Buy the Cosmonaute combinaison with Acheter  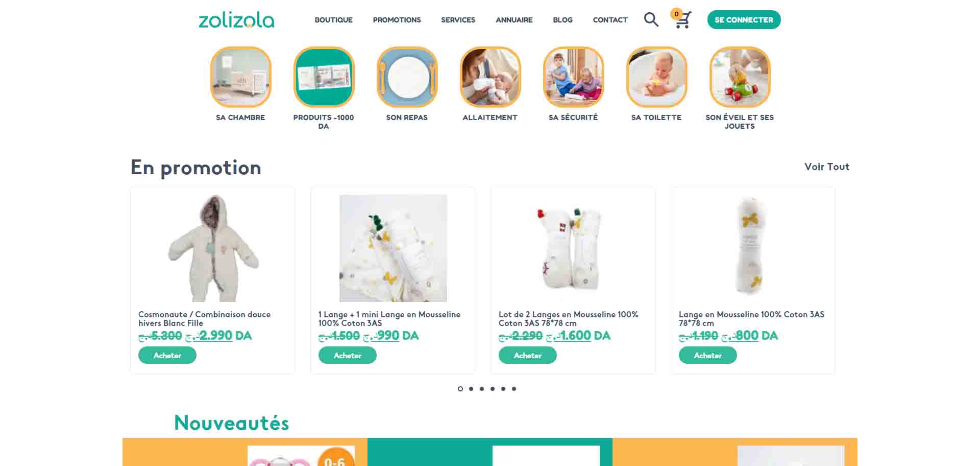[167, 355]
